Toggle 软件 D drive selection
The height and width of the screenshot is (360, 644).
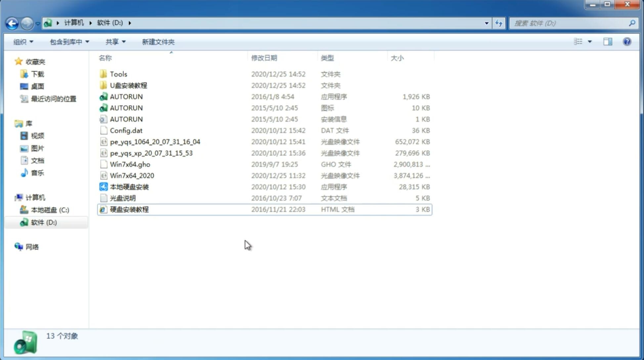(x=44, y=222)
